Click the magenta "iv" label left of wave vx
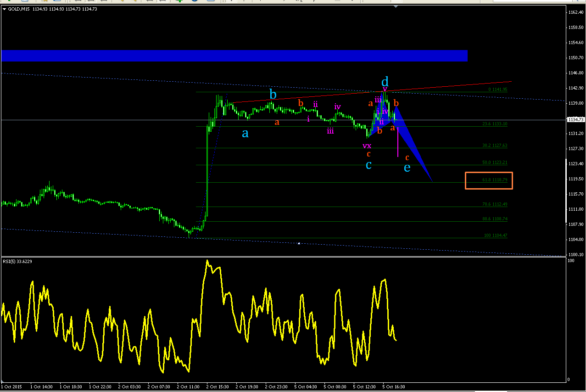586x392 pixels. 338,107
